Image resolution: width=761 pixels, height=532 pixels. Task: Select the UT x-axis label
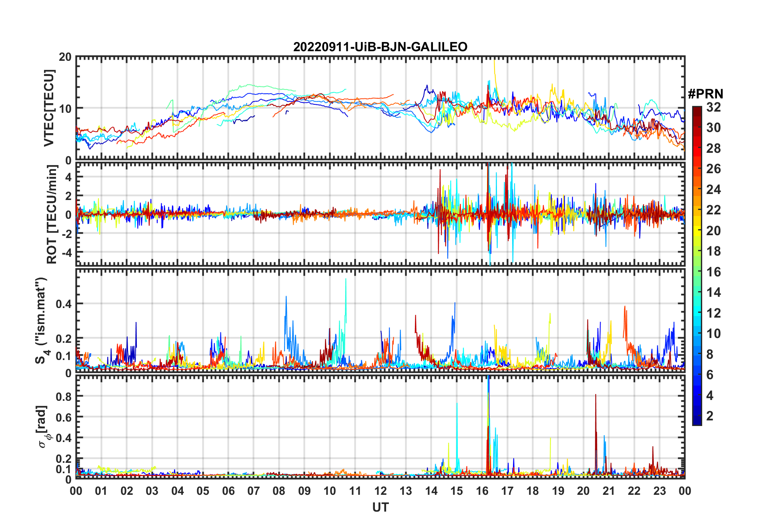point(380,507)
